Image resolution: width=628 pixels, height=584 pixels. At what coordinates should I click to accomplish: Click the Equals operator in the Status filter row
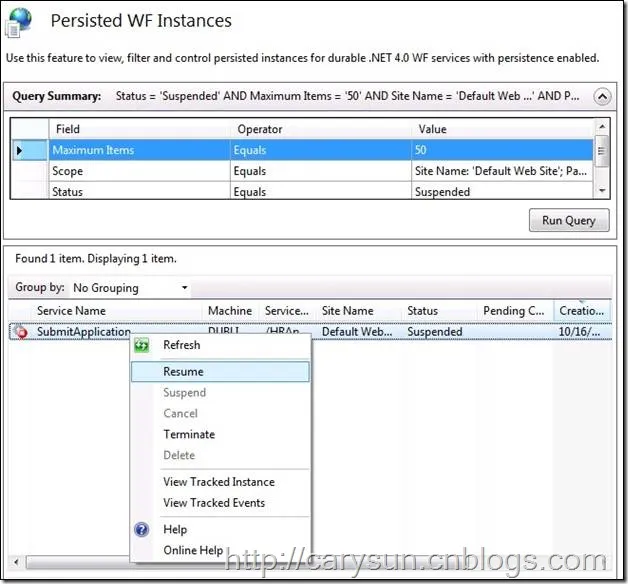point(321,191)
